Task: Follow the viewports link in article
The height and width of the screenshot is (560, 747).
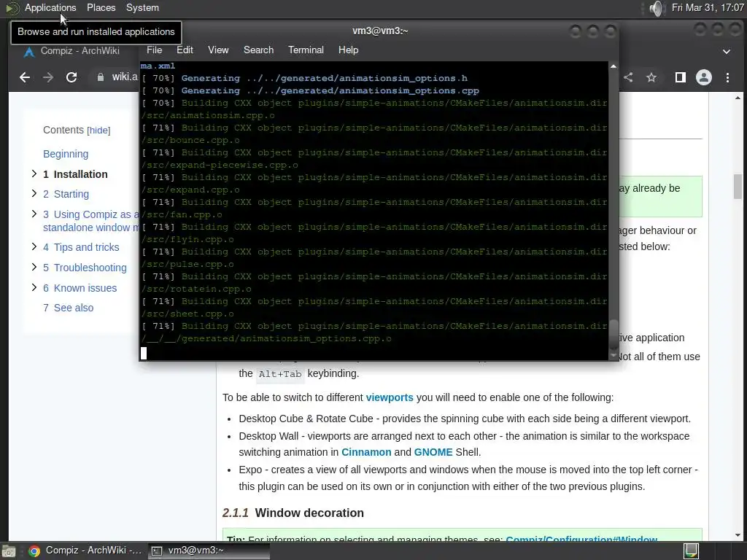Action: (x=390, y=397)
